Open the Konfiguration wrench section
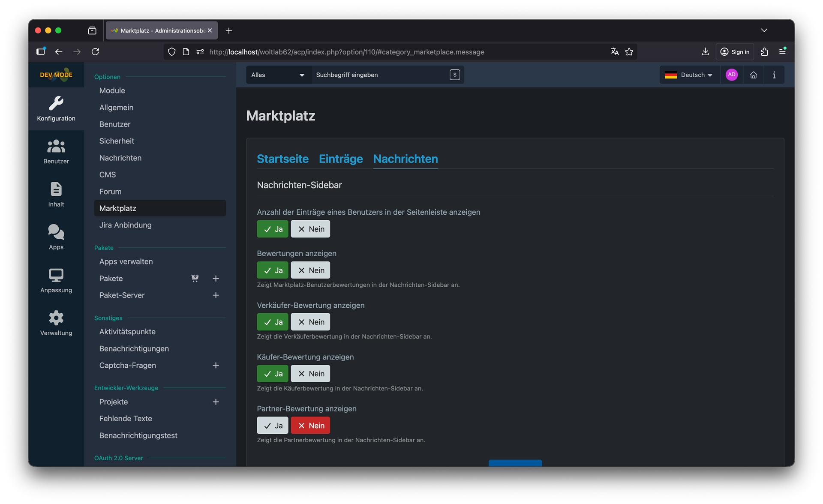The width and height of the screenshot is (823, 504). pyautogui.click(x=56, y=108)
